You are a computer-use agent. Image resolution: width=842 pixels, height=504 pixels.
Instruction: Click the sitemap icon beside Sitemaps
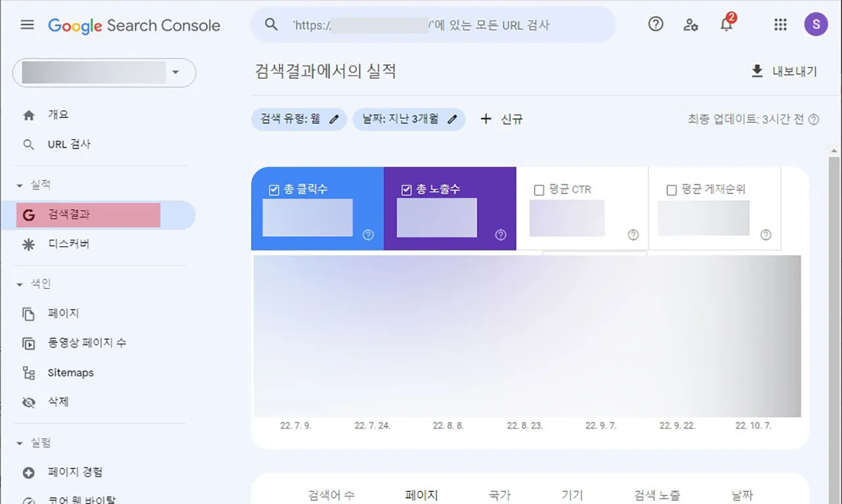[29, 373]
